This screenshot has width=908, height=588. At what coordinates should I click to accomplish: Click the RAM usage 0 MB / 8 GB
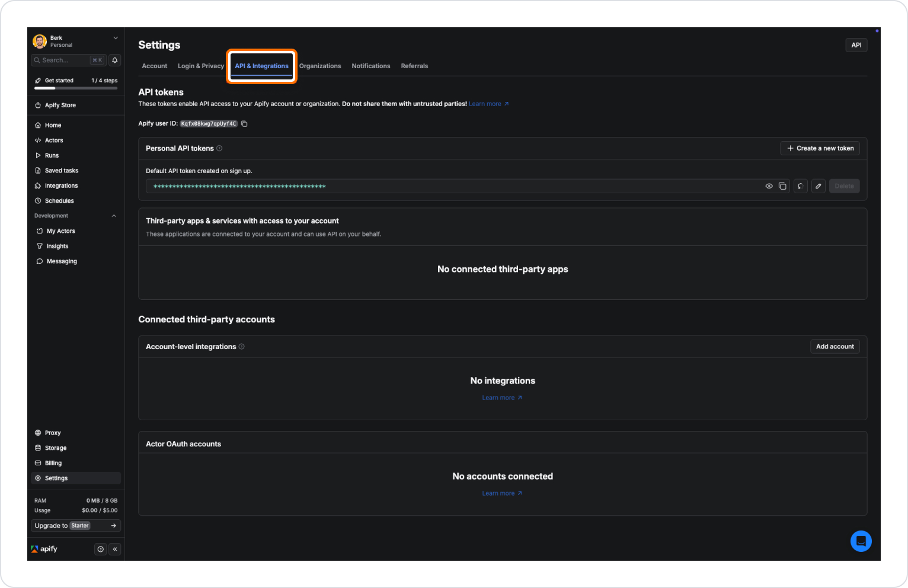click(102, 501)
